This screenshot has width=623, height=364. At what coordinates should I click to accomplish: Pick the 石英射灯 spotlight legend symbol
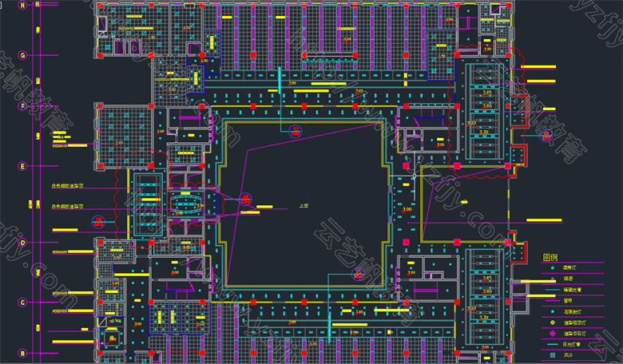[552, 312]
